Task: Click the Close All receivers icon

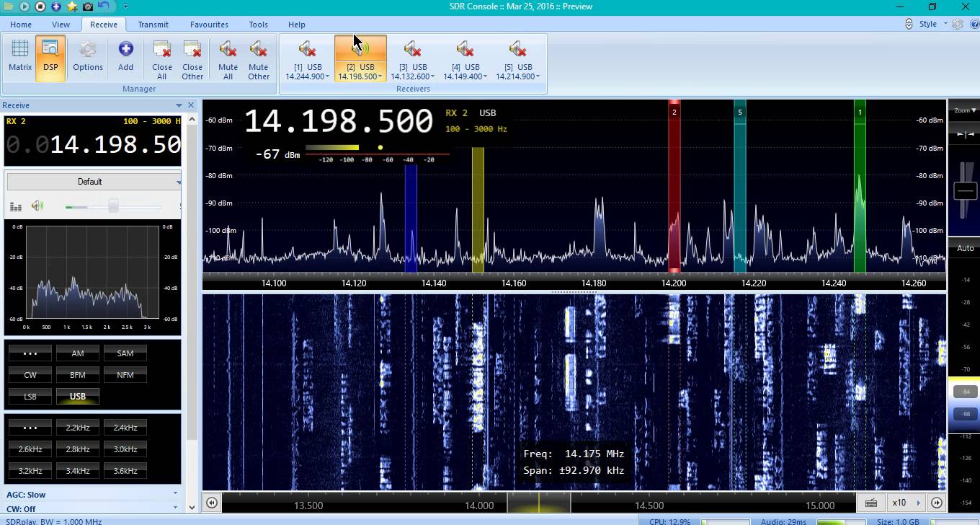Action: [161, 58]
